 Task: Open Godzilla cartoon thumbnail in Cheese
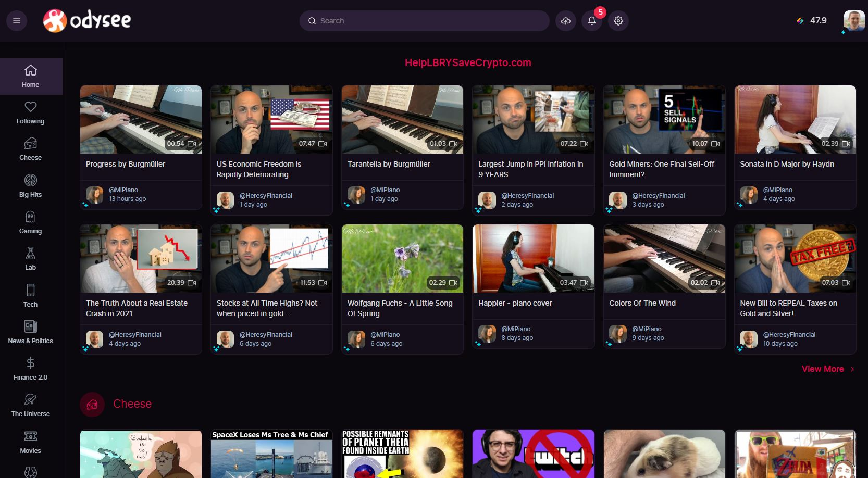click(141, 454)
